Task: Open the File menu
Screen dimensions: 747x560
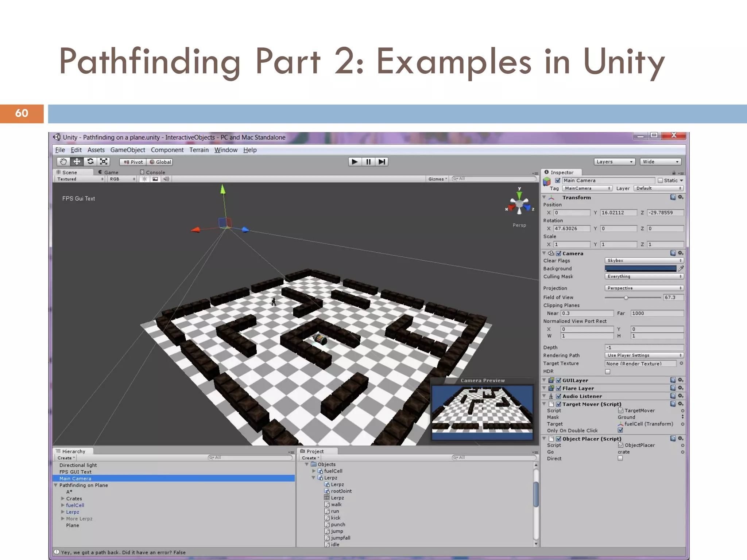Action: point(60,150)
